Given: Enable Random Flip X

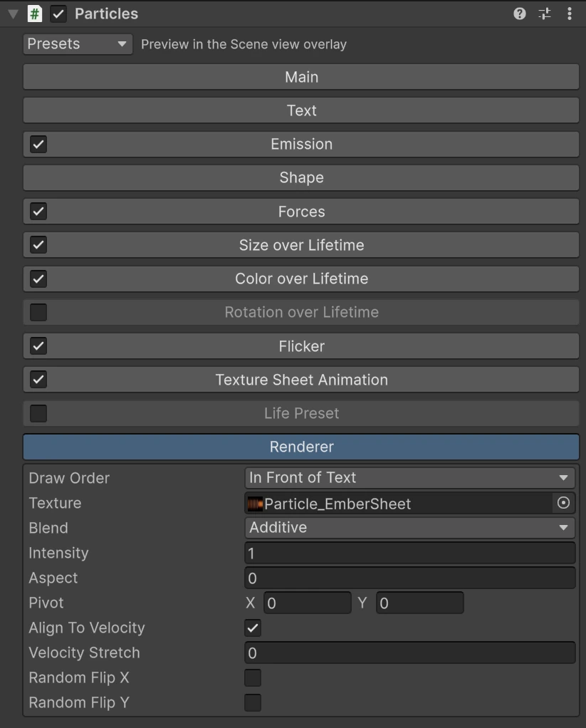Looking at the screenshot, I should (x=253, y=677).
